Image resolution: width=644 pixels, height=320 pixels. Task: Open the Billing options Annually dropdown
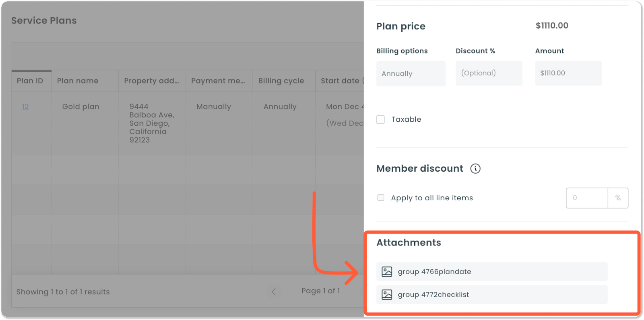(x=411, y=73)
